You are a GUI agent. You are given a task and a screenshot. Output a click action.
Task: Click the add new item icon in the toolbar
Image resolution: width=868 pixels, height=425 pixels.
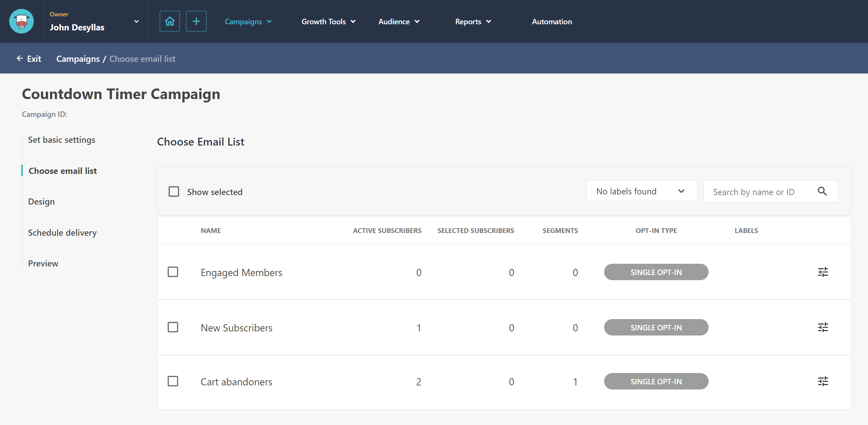195,22
